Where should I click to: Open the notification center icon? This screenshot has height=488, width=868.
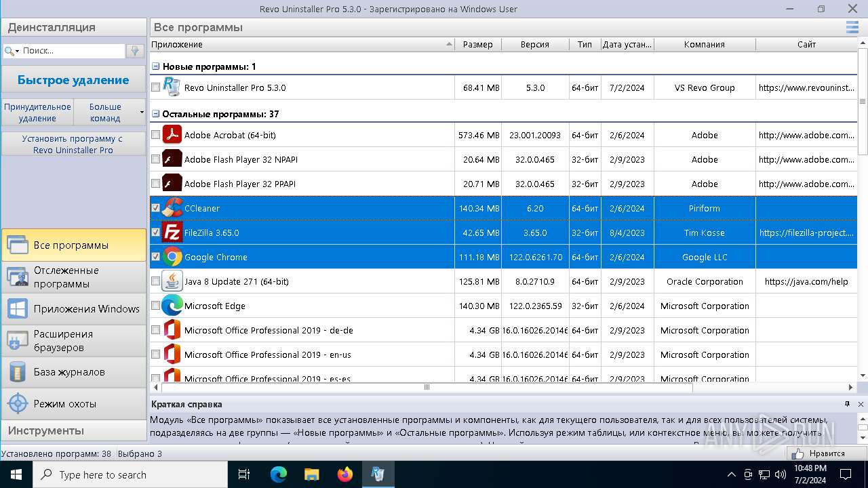tap(846, 474)
